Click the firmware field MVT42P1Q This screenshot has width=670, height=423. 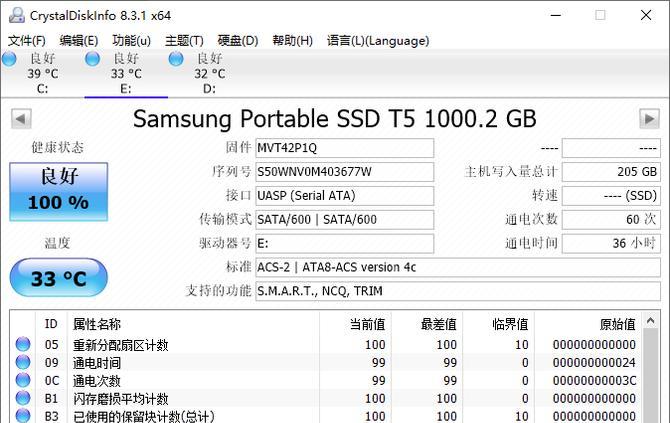[x=344, y=148]
